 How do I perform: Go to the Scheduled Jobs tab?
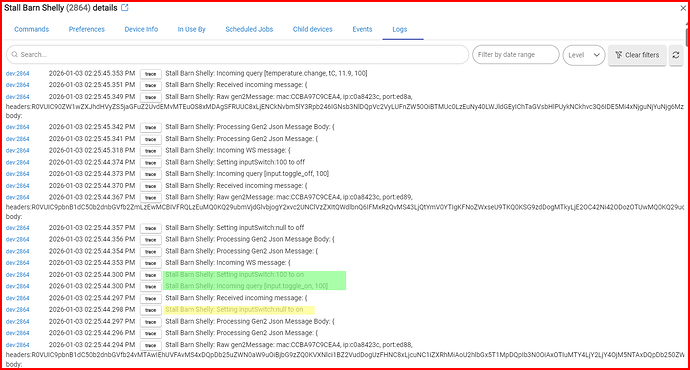pyautogui.click(x=249, y=29)
